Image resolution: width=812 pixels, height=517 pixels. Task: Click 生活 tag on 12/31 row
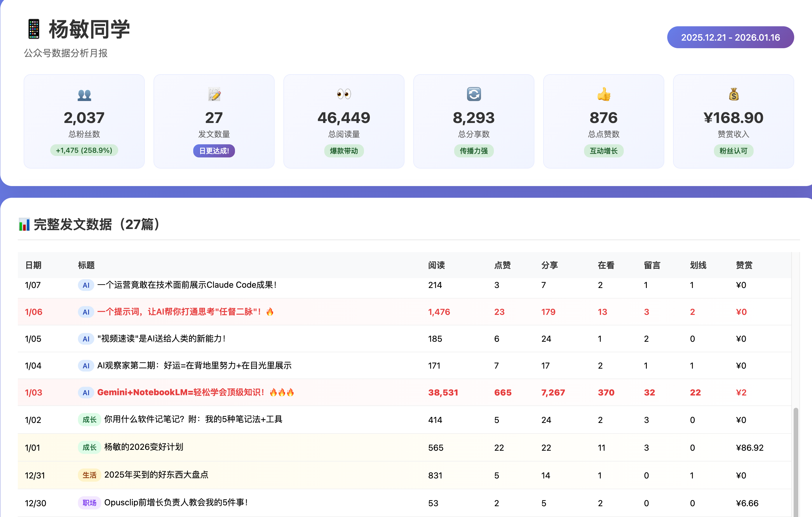coord(89,475)
